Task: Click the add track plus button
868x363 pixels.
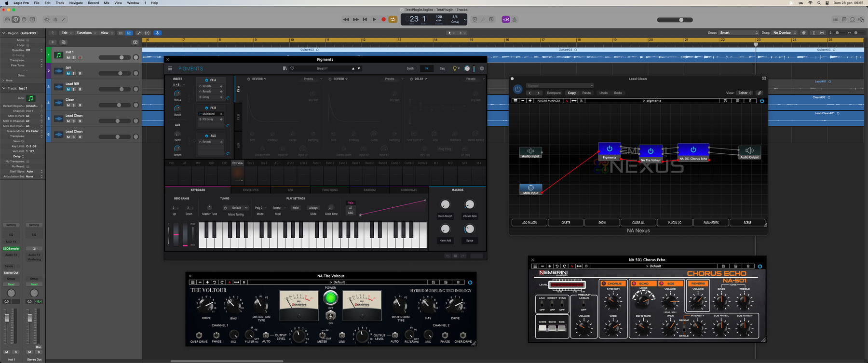Action: pyautogui.click(x=53, y=42)
